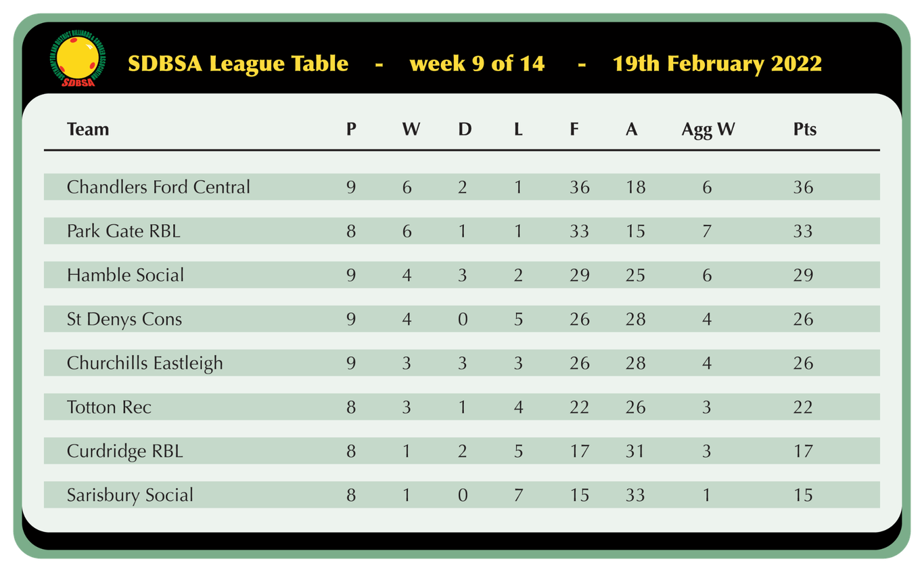Click the W column header
This screenshot has height=572, width=924.
tap(411, 129)
